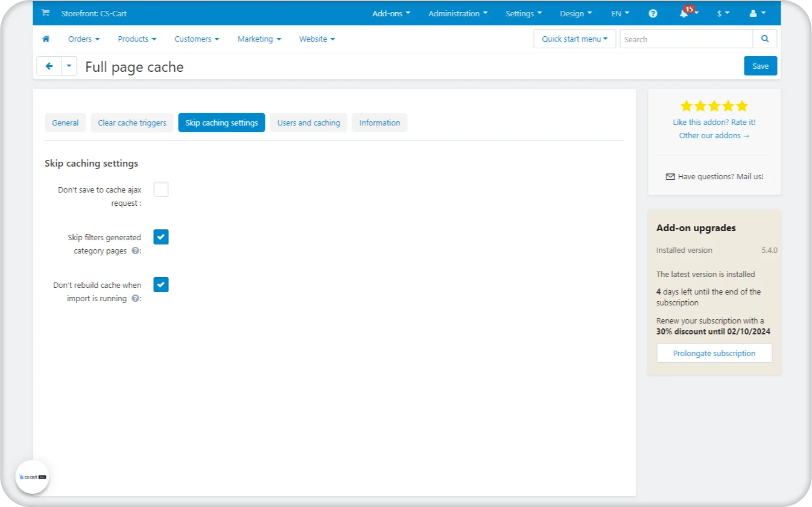Viewport: 812px width, 507px height.
Task: Click the search magnifier button
Action: click(x=765, y=39)
